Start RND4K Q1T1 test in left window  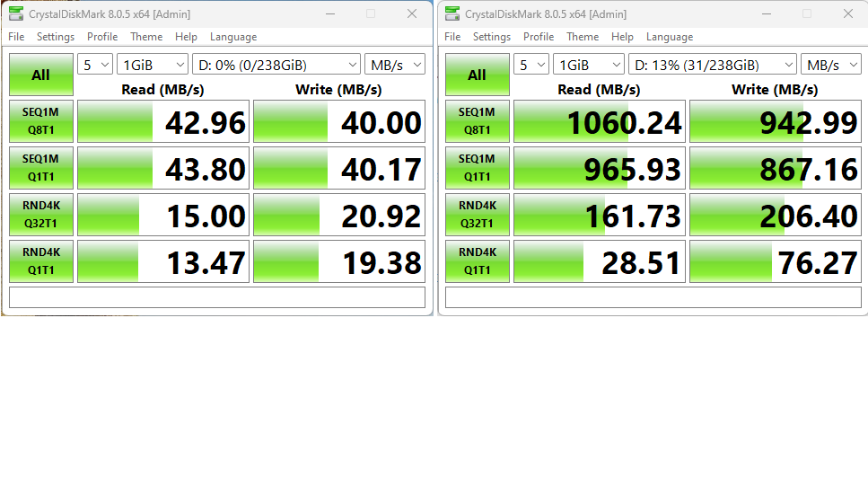[41, 261]
